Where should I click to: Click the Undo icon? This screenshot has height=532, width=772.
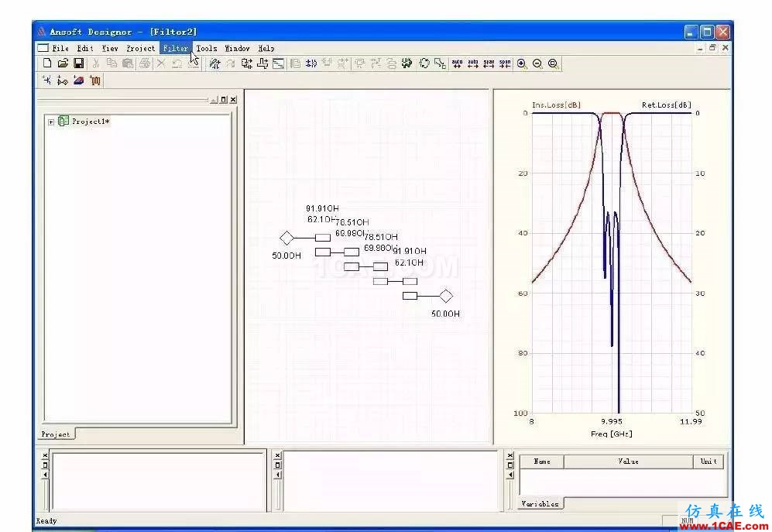(x=177, y=63)
